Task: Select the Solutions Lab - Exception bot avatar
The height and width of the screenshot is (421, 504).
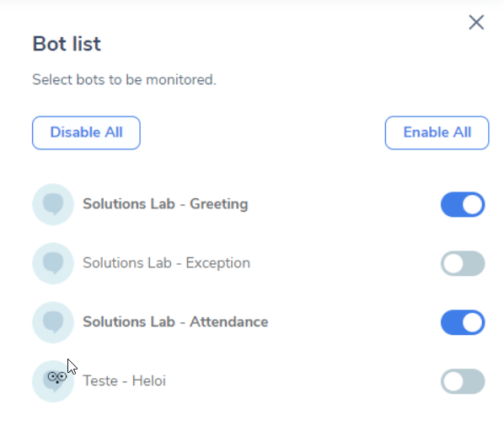Action: (53, 263)
